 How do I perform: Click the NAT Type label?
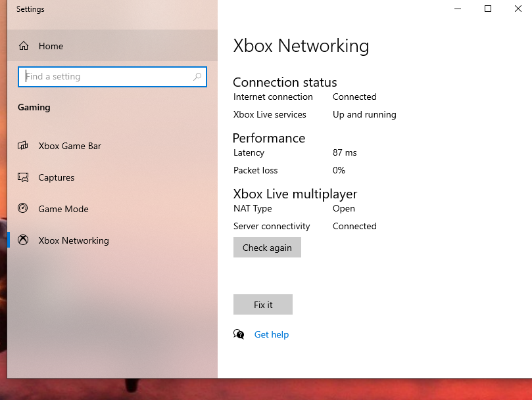[x=253, y=208]
